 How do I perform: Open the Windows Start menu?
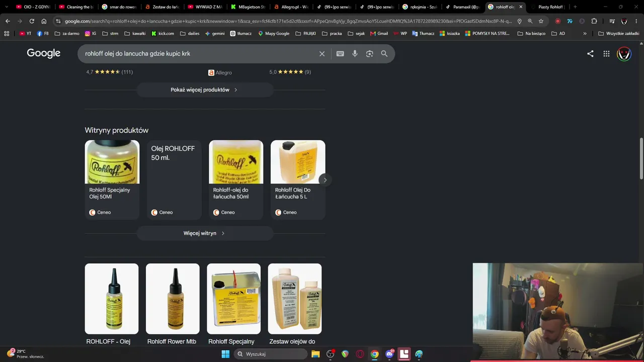pos(225,354)
